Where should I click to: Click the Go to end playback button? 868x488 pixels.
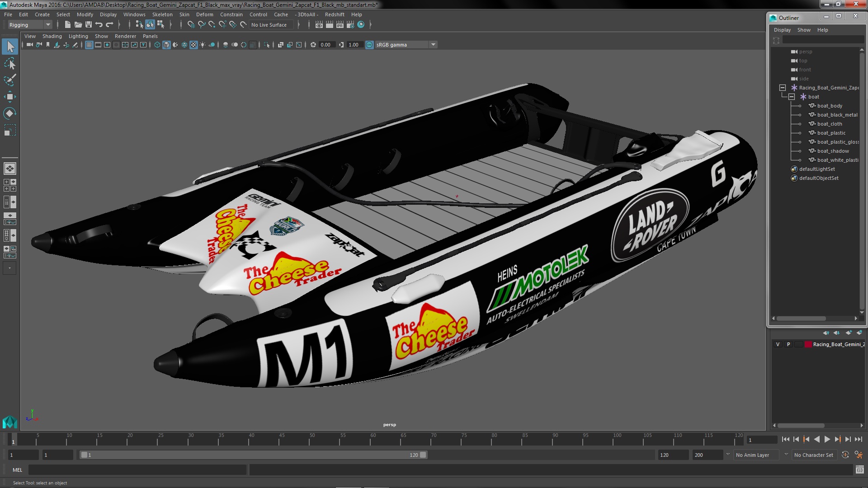coord(859,439)
